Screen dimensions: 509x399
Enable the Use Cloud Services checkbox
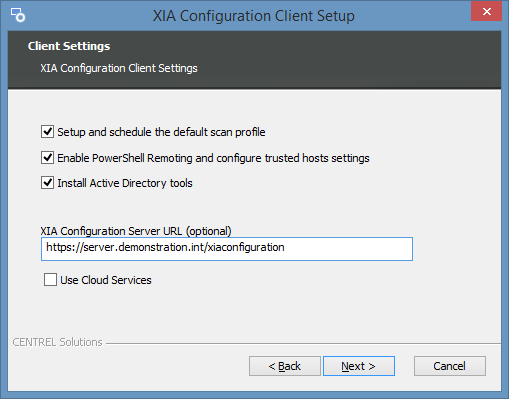[x=50, y=280]
